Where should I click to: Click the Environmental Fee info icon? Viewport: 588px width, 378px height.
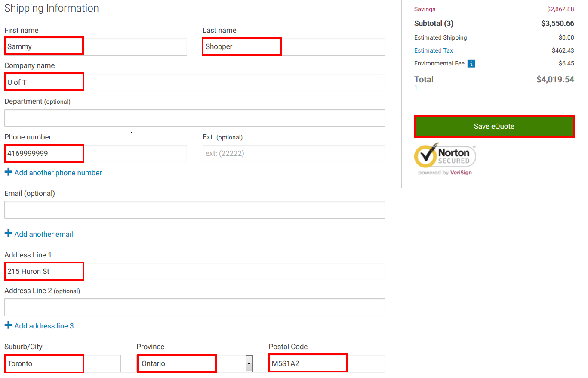tap(471, 64)
